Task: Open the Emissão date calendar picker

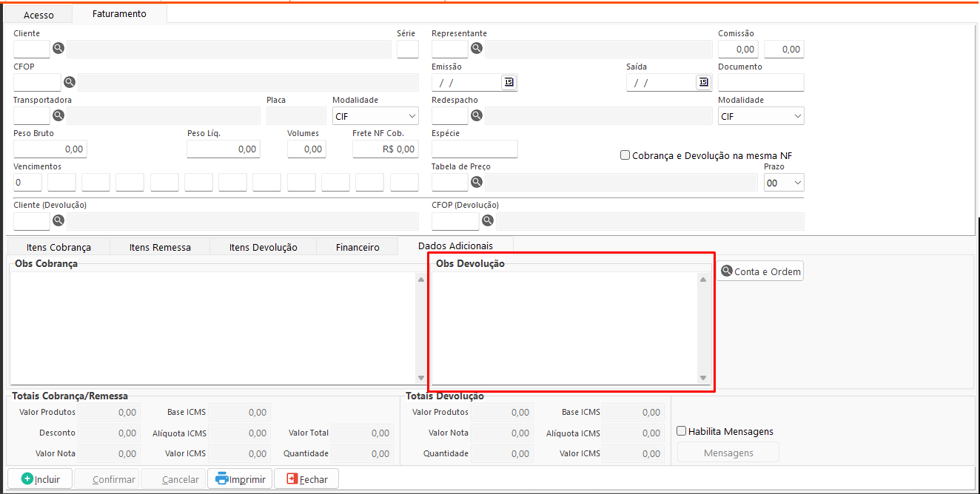Action: tap(509, 82)
